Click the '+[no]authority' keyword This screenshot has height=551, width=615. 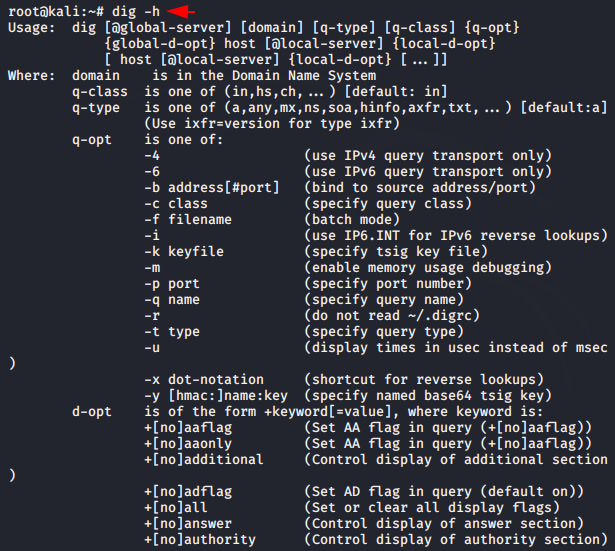pos(200,540)
